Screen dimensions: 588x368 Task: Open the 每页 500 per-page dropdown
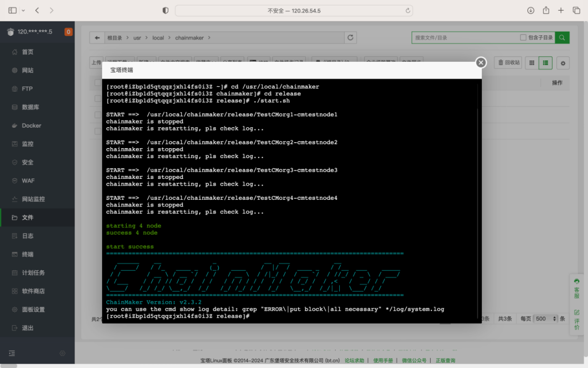[546, 319]
